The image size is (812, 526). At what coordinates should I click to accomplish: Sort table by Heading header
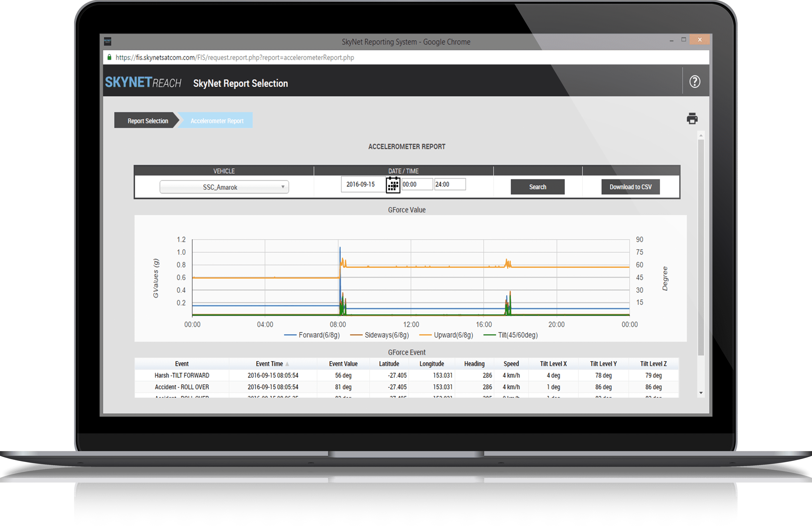click(x=474, y=364)
